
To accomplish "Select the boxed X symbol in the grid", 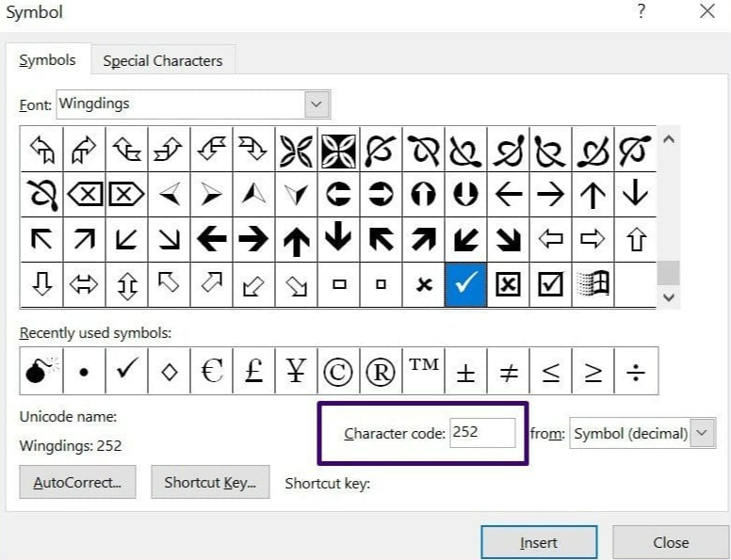I will pyautogui.click(x=508, y=284).
